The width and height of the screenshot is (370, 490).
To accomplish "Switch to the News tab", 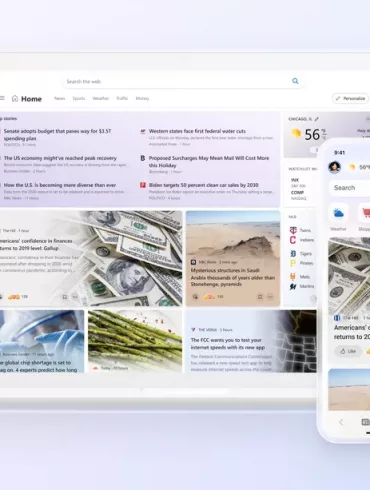I will [60, 98].
